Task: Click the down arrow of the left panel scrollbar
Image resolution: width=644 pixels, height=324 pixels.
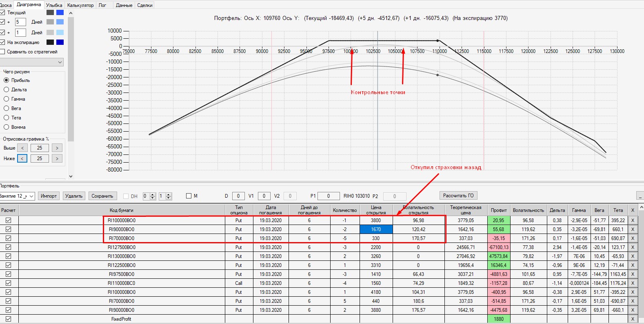Action: [71, 176]
